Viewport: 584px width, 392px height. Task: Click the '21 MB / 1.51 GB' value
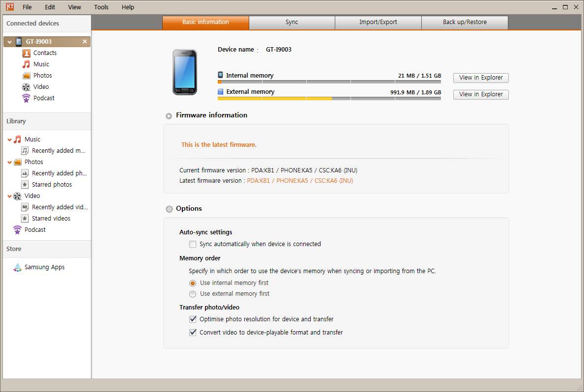click(x=419, y=76)
